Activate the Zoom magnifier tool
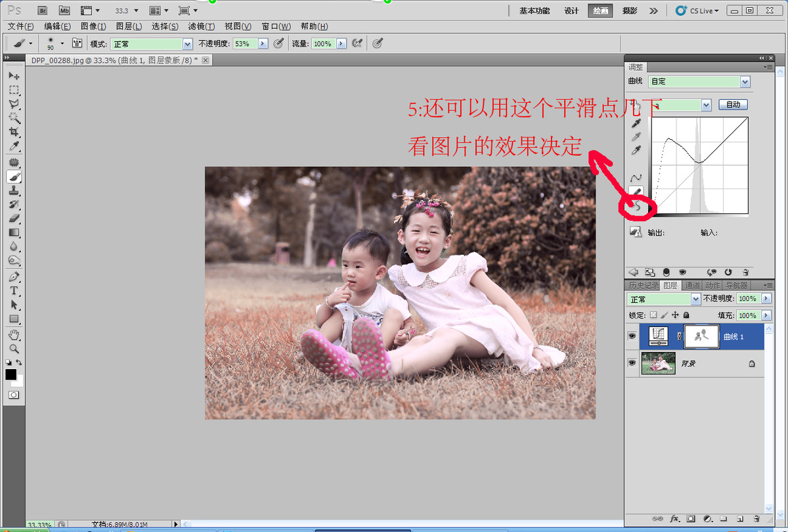 point(14,349)
